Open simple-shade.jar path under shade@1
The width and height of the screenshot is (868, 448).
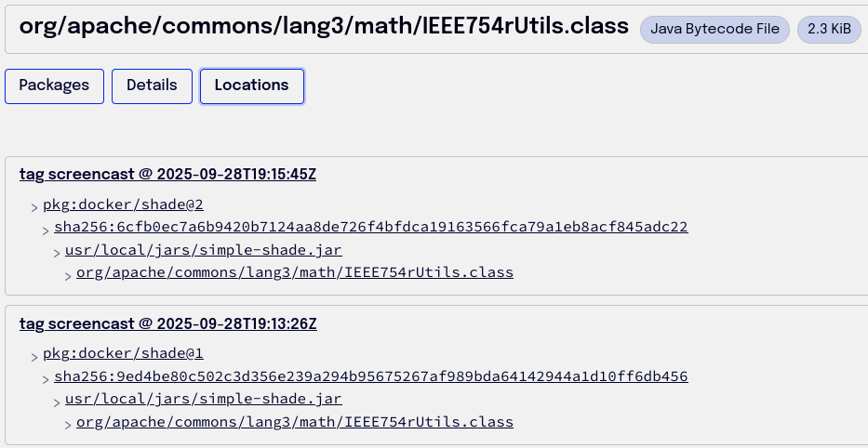click(x=203, y=400)
